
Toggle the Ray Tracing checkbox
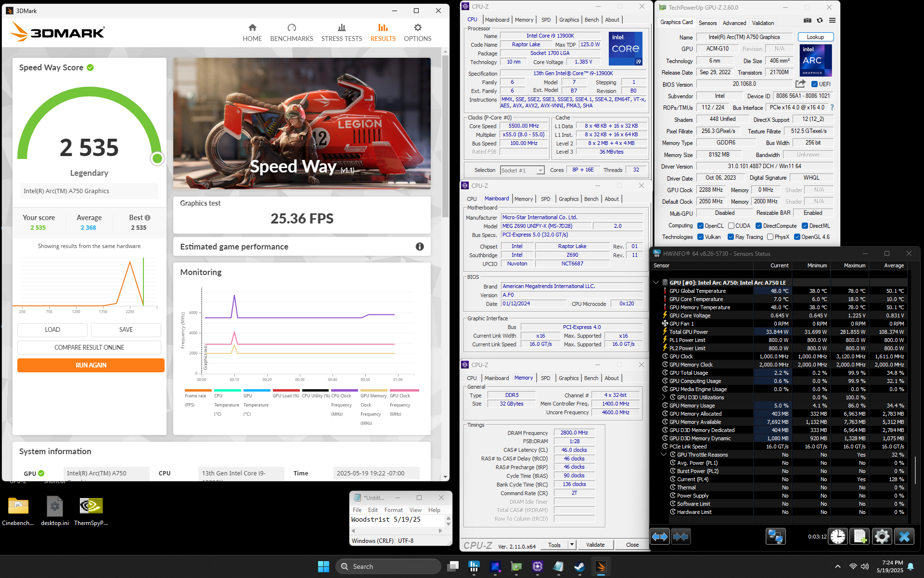731,236
